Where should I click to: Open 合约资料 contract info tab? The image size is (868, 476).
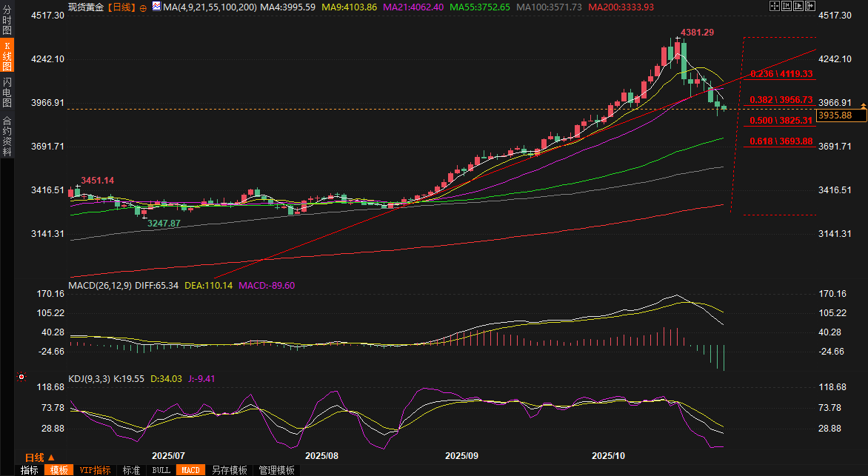tap(7, 136)
